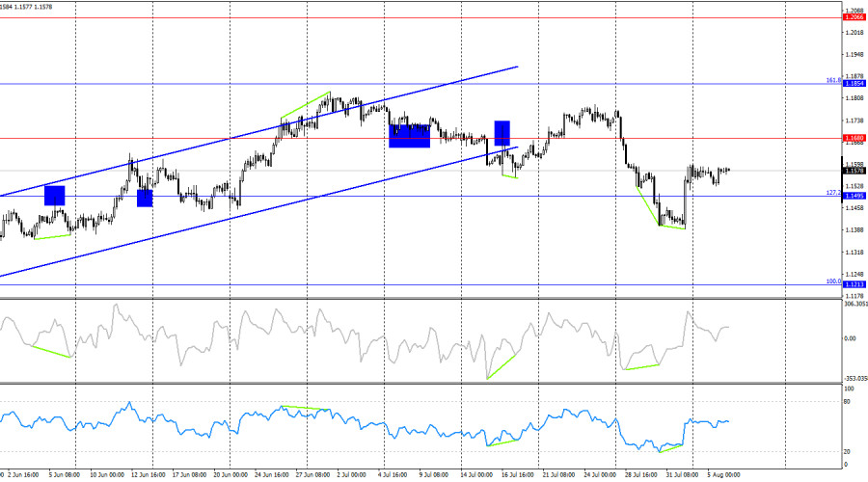Click the 306.3051 indicator scale value

tap(855, 304)
